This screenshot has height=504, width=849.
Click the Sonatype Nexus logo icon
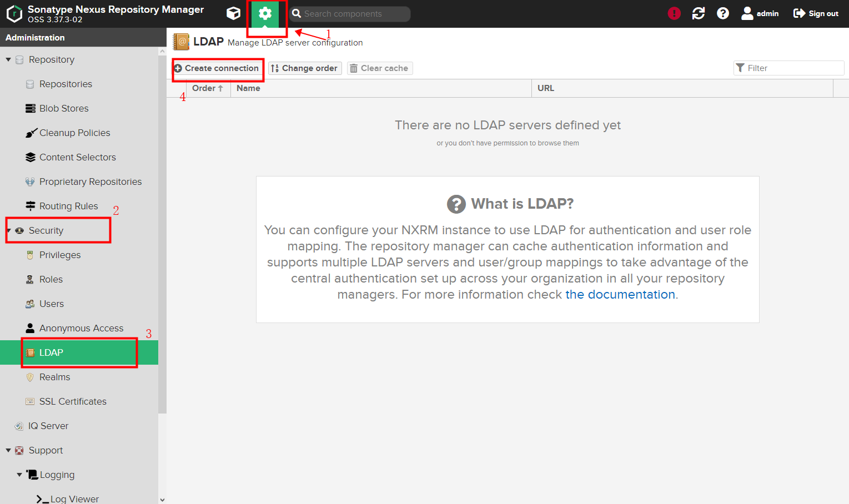[x=14, y=13]
